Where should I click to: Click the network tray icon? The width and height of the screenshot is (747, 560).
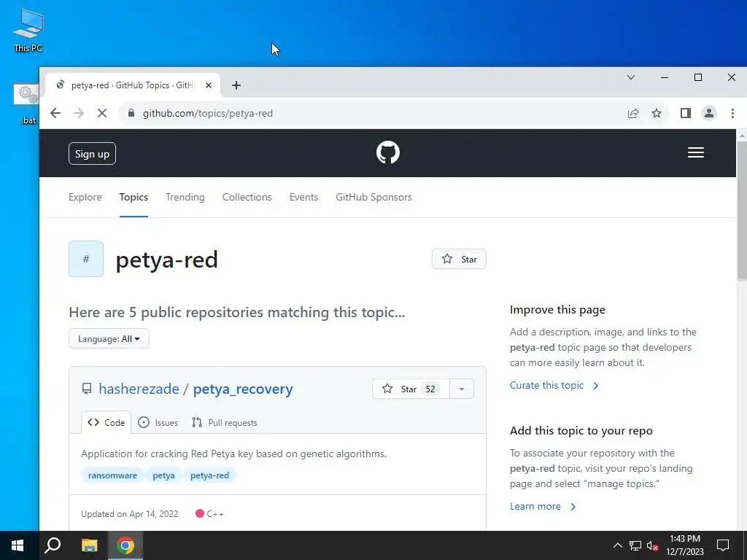click(x=635, y=545)
